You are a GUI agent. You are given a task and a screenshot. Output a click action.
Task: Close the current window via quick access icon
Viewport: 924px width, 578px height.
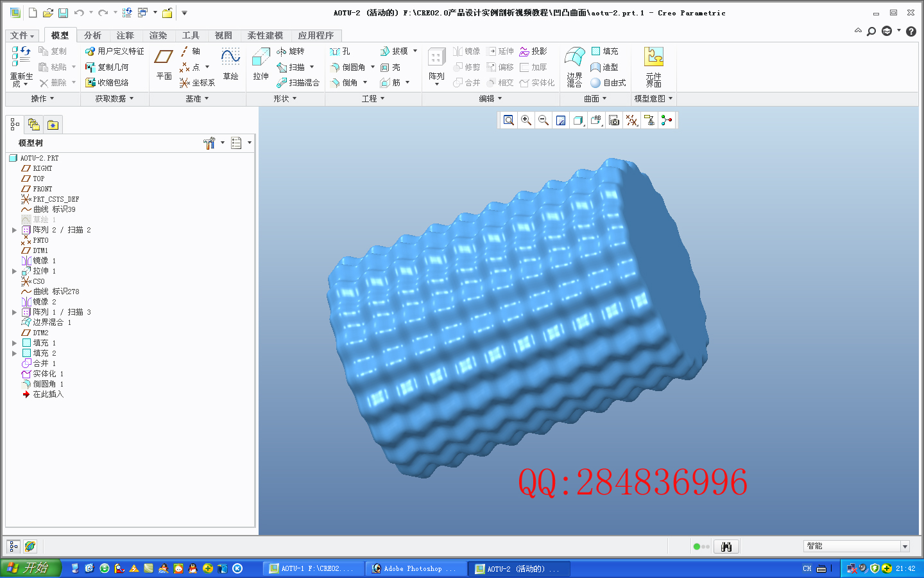pos(167,13)
